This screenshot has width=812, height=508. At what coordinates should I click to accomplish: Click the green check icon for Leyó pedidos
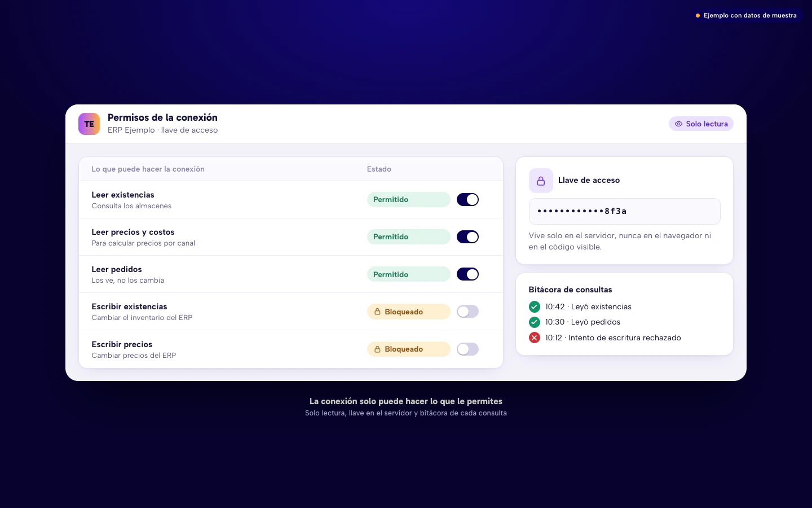coord(535,322)
